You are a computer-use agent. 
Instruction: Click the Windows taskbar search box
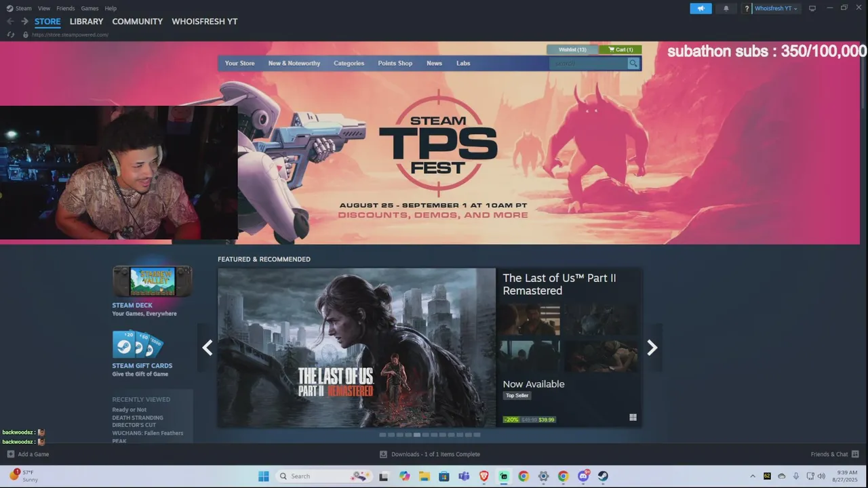click(324, 476)
